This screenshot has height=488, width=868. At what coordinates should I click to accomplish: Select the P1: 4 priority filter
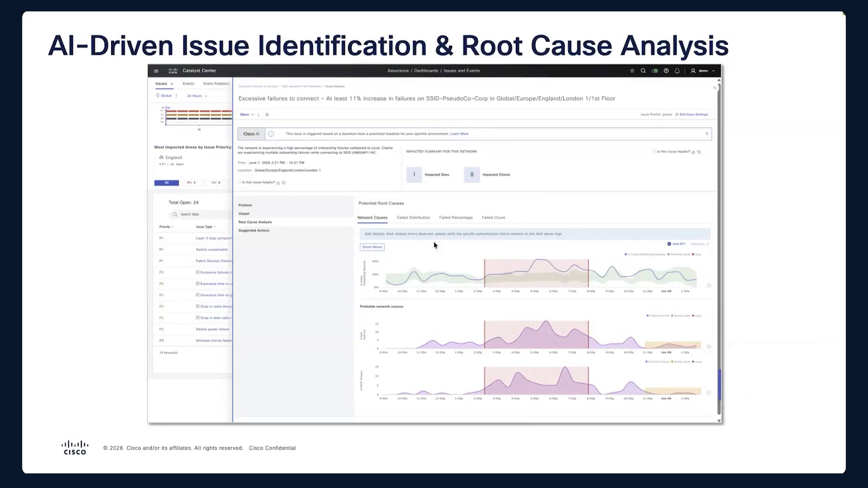tap(191, 183)
